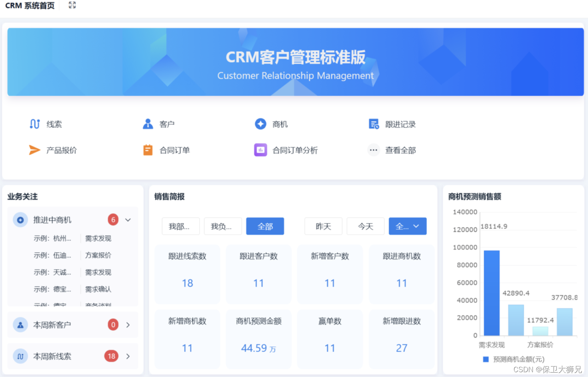
Task: Click the CRM 系统首页 page title
Action: click(30, 6)
